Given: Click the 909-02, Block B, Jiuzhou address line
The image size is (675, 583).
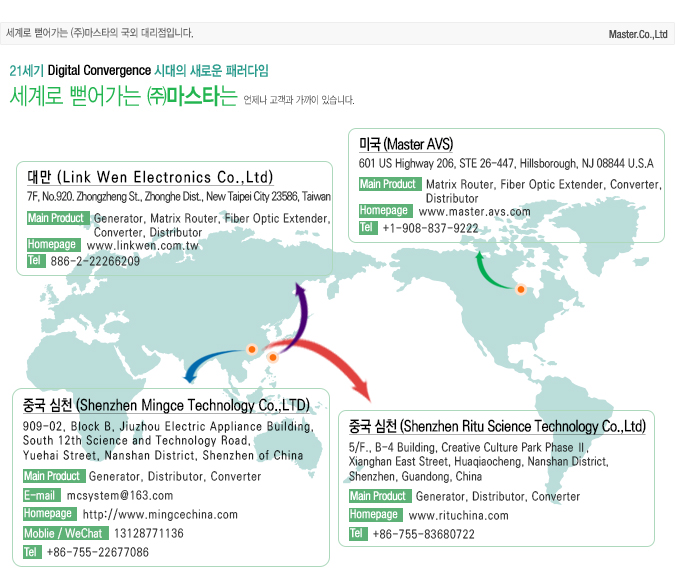Looking at the screenshot, I should (x=168, y=426).
